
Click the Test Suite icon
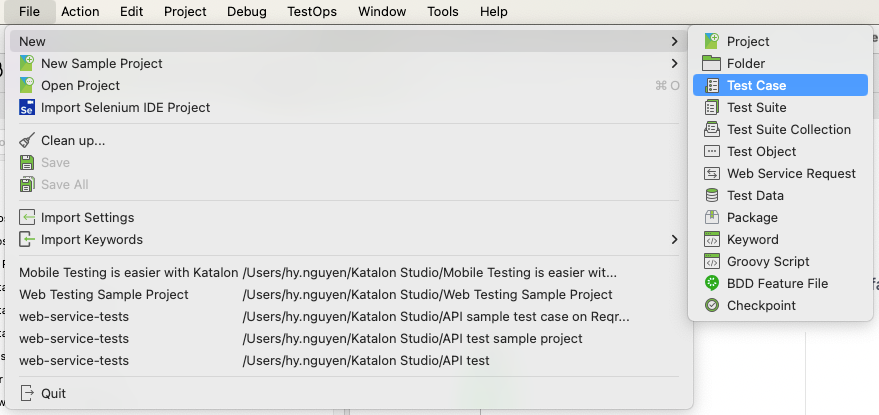[712, 107]
